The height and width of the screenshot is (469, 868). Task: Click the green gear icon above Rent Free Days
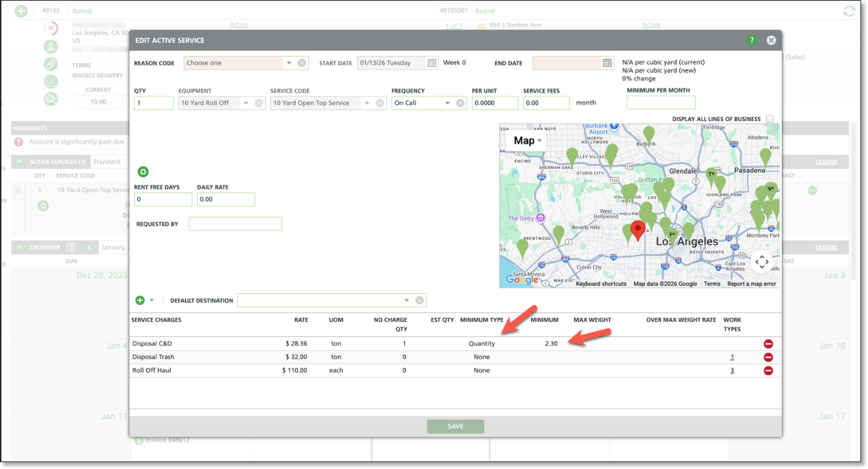pyautogui.click(x=143, y=172)
